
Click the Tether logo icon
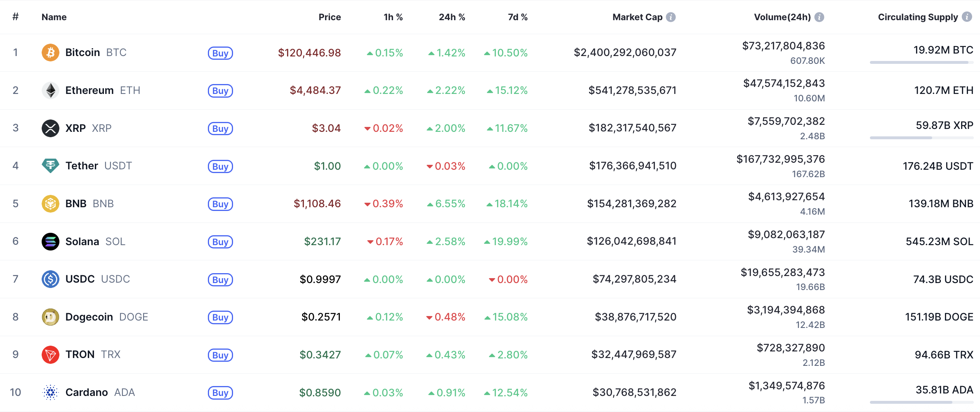pos(50,166)
